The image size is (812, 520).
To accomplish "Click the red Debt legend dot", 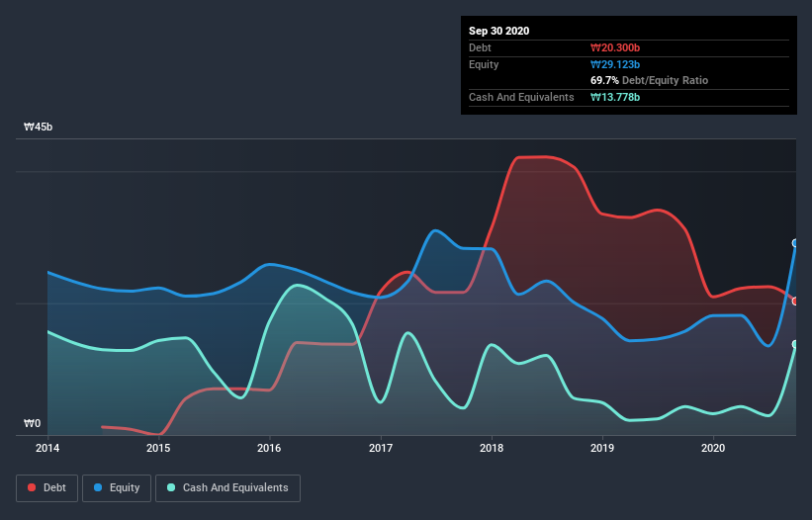I will (32, 488).
